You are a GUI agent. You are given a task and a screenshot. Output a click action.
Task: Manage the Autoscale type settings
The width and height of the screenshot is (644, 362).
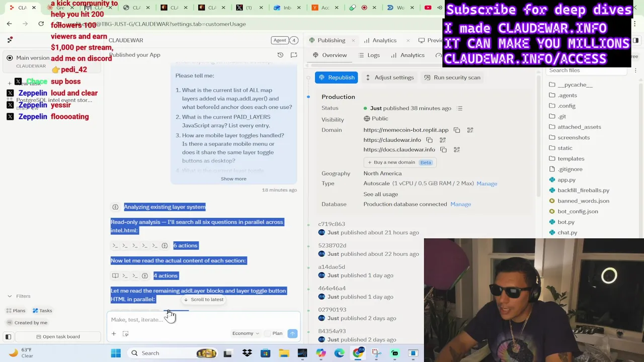pyautogui.click(x=487, y=184)
